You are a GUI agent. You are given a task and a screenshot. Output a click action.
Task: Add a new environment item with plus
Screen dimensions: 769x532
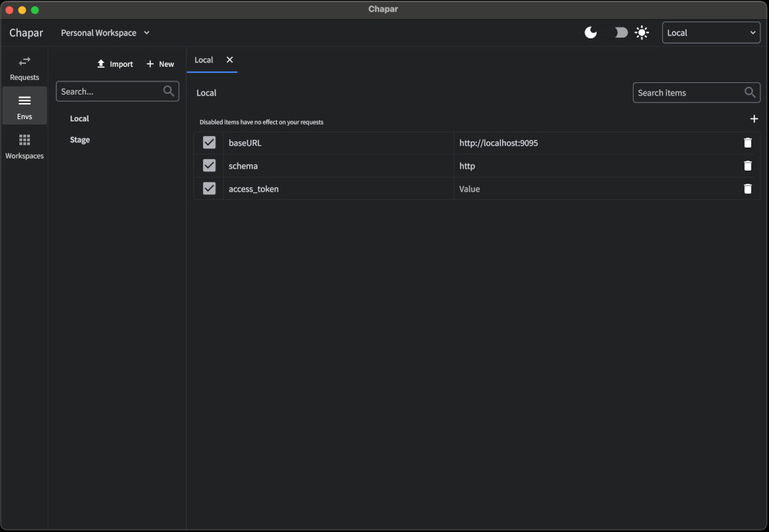(x=754, y=119)
